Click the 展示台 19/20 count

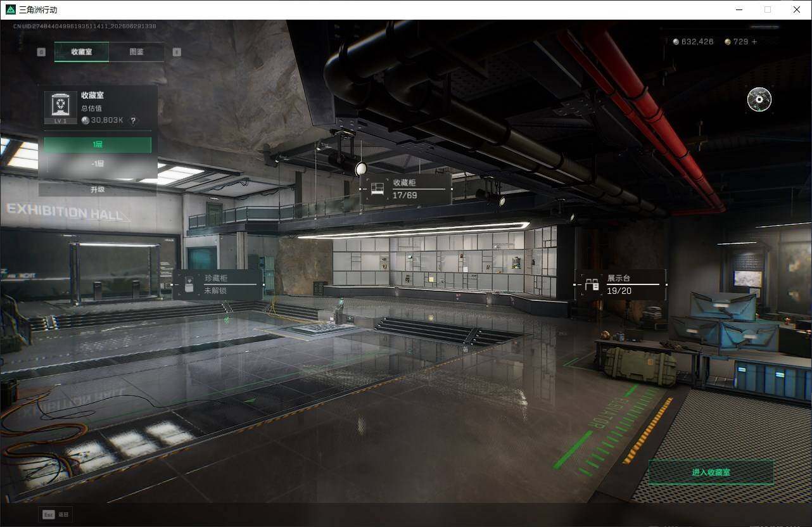pyautogui.click(x=619, y=291)
